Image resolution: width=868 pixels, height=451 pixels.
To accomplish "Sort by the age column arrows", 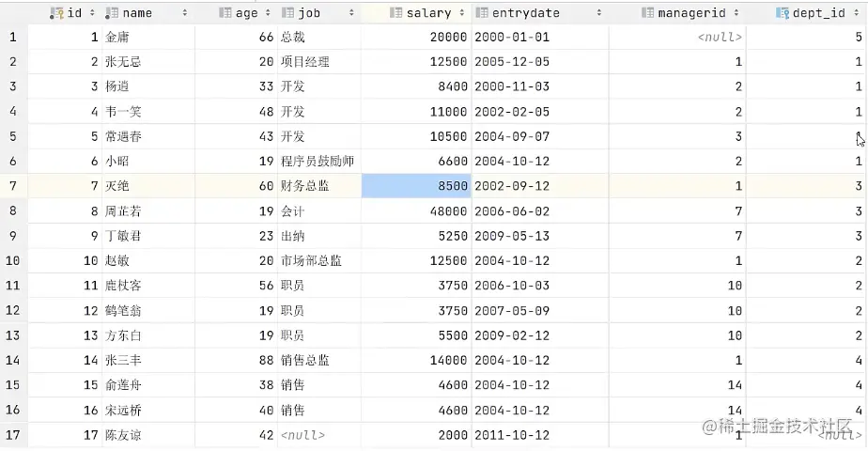I will 268,13.
